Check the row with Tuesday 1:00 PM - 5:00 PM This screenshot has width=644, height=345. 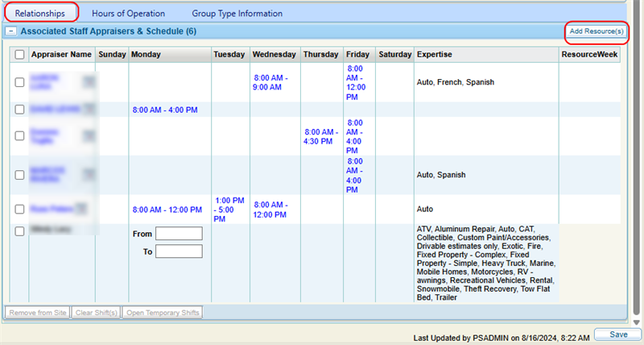pos(19,209)
